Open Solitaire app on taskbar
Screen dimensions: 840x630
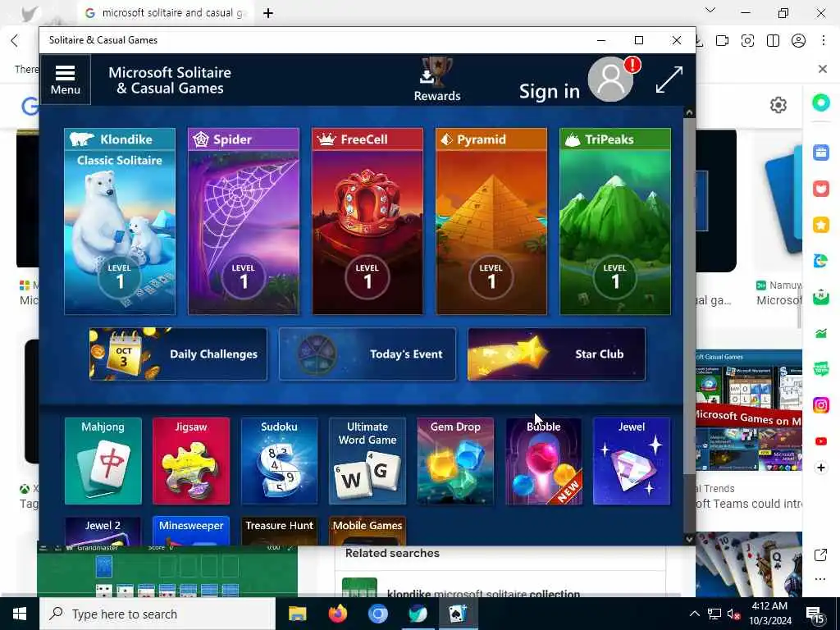tap(458, 614)
